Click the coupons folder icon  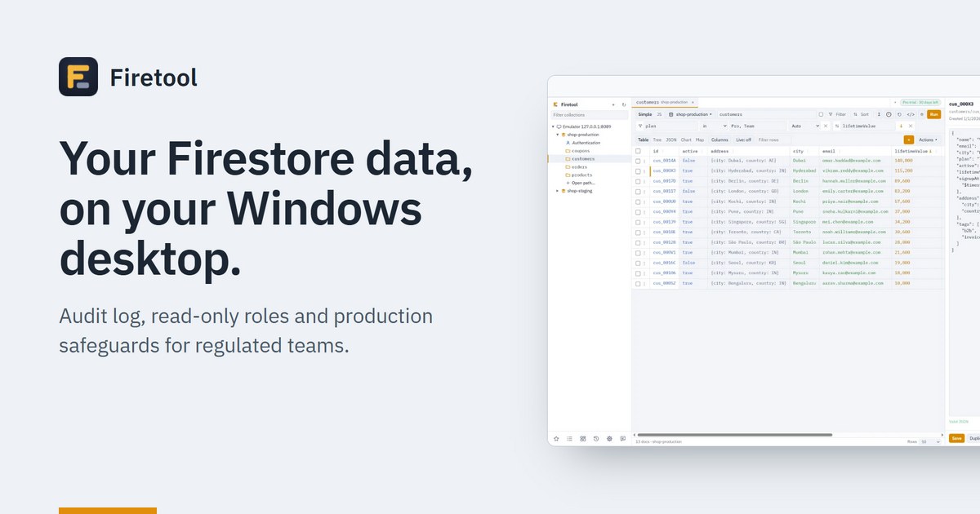(568, 151)
